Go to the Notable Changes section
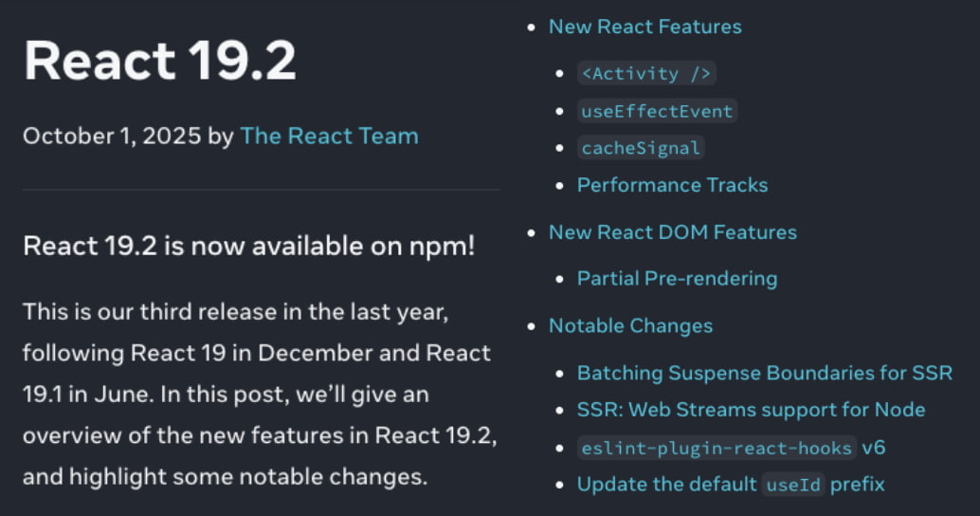The image size is (980, 516). (630, 325)
